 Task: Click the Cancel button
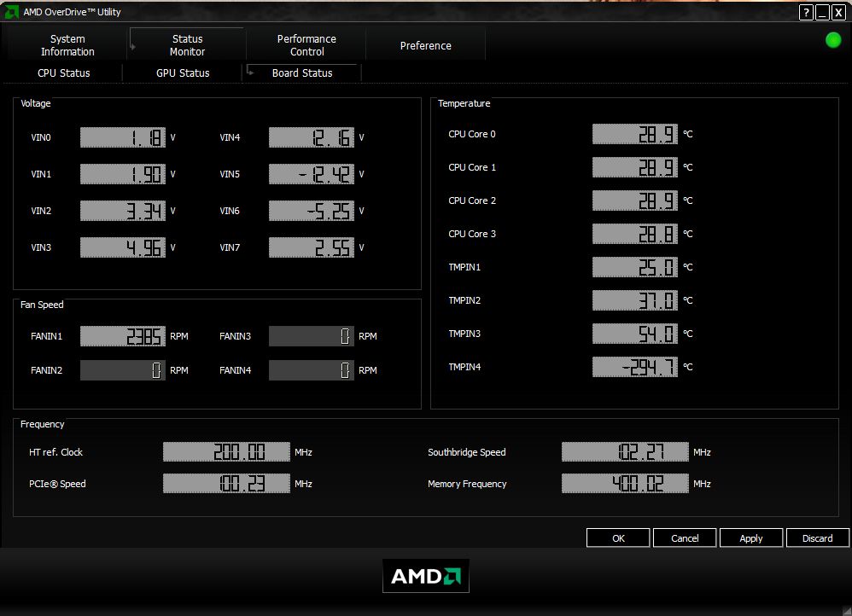[x=685, y=538]
